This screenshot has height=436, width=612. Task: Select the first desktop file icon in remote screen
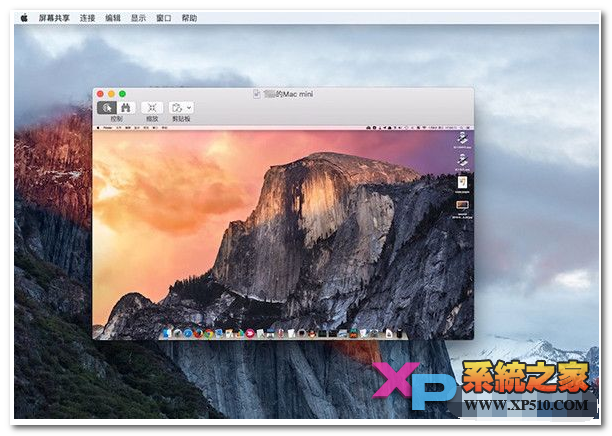463,139
